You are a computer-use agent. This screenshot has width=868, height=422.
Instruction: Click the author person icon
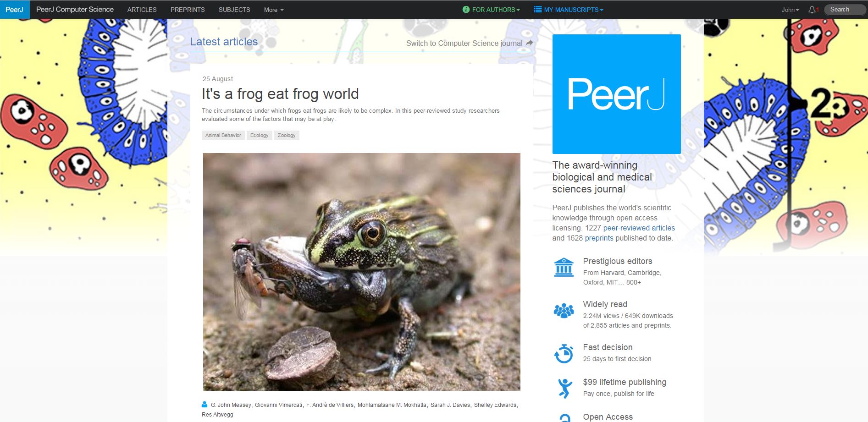205,404
